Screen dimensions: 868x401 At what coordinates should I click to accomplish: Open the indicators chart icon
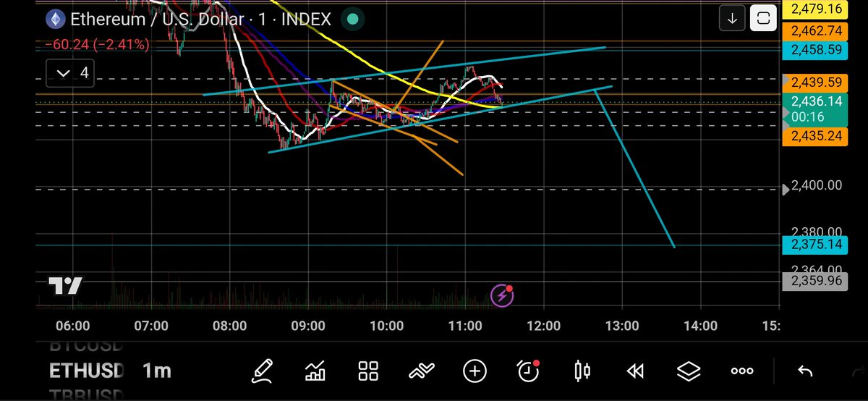coord(315,371)
